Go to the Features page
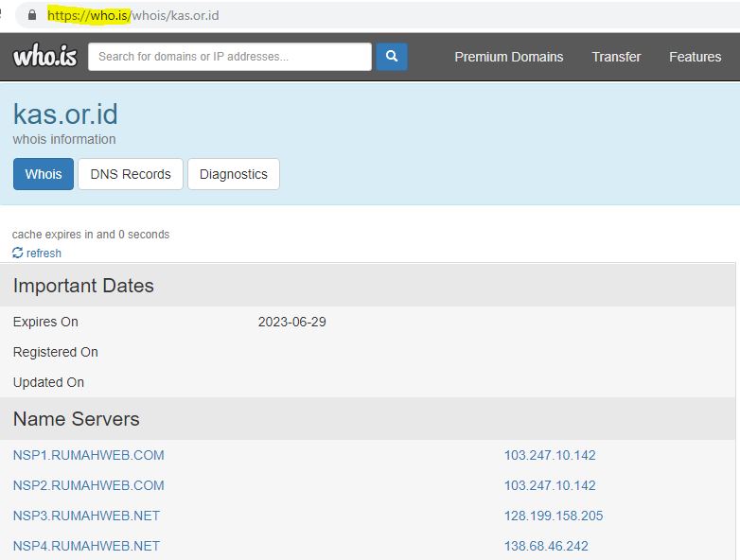The image size is (740, 560). (695, 57)
